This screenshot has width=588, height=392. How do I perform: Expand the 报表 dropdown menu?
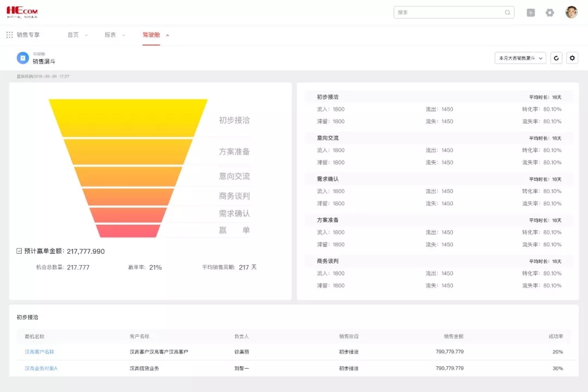point(114,35)
